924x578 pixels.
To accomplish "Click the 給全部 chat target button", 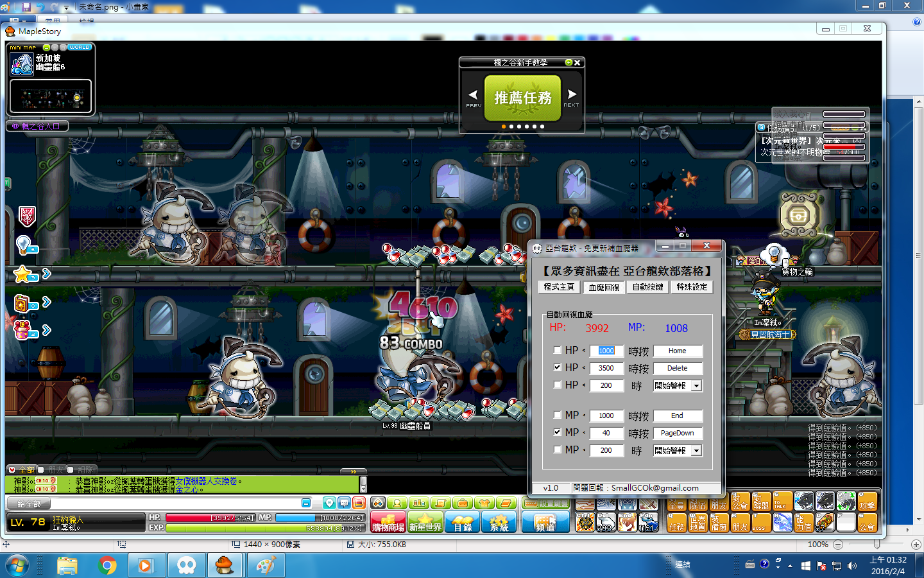I will click(x=28, y=504).
